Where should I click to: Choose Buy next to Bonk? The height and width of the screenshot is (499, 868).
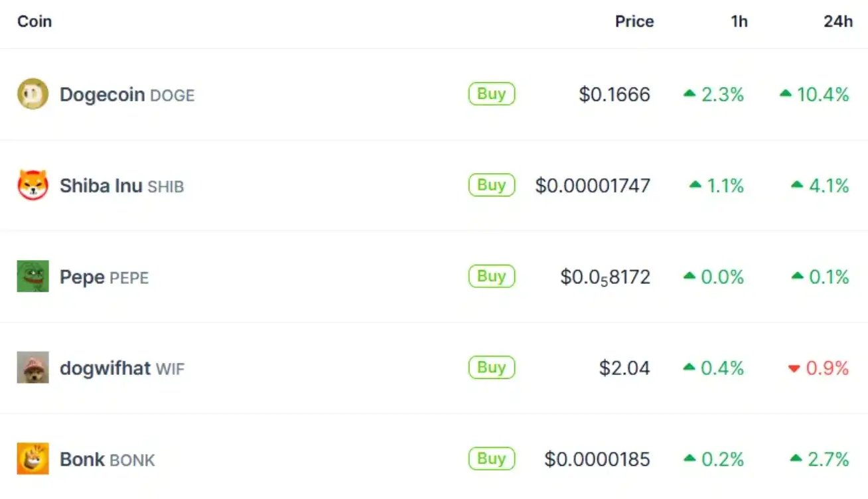click(492, 459)
